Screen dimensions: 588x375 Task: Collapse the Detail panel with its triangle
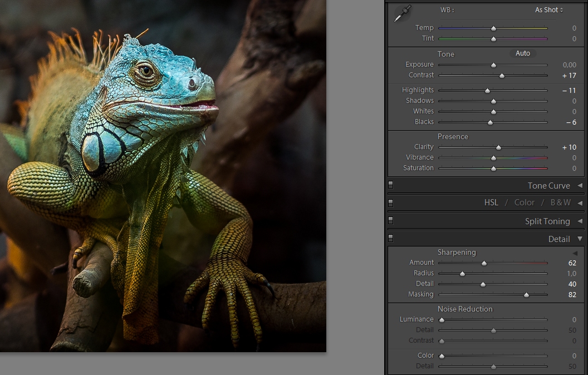pyautogui.click(x=580, y=239)
